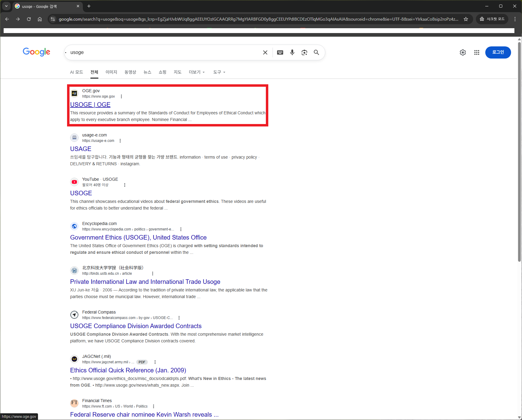Click https://usage-e.com URL text
The image size is (522, 420).
[x=98, y=141]
